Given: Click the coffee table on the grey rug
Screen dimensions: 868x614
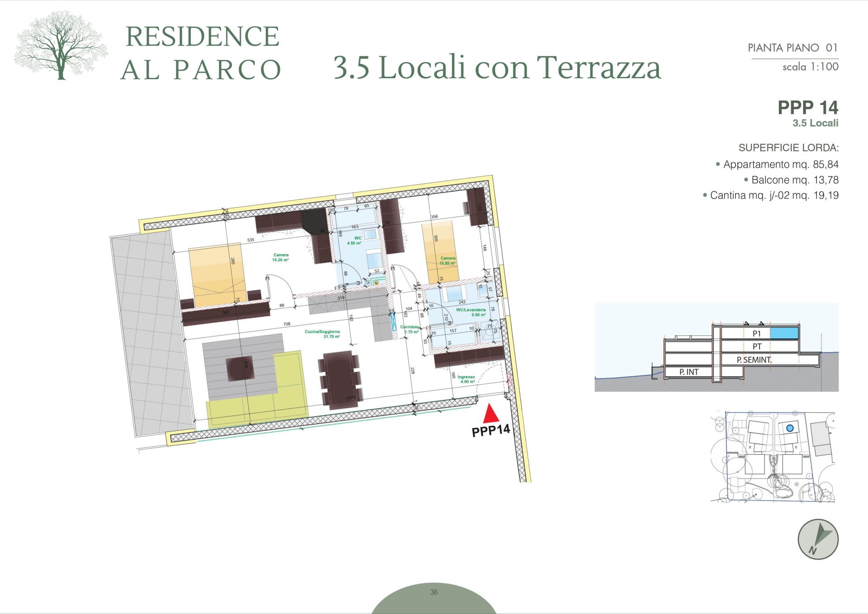Looking at the screenshot, I should [x=241, y=368].
